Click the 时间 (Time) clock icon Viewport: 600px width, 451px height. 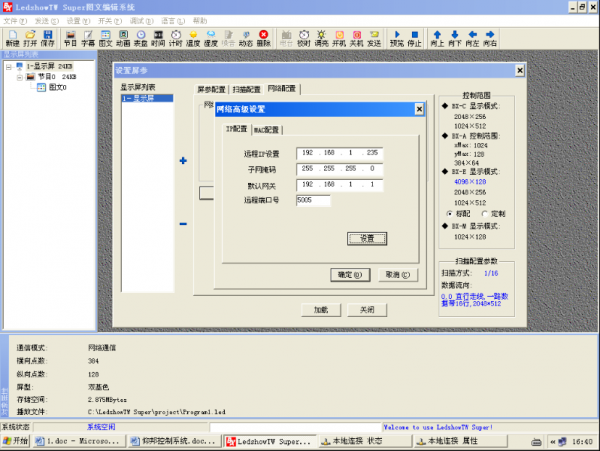point(158,38)
